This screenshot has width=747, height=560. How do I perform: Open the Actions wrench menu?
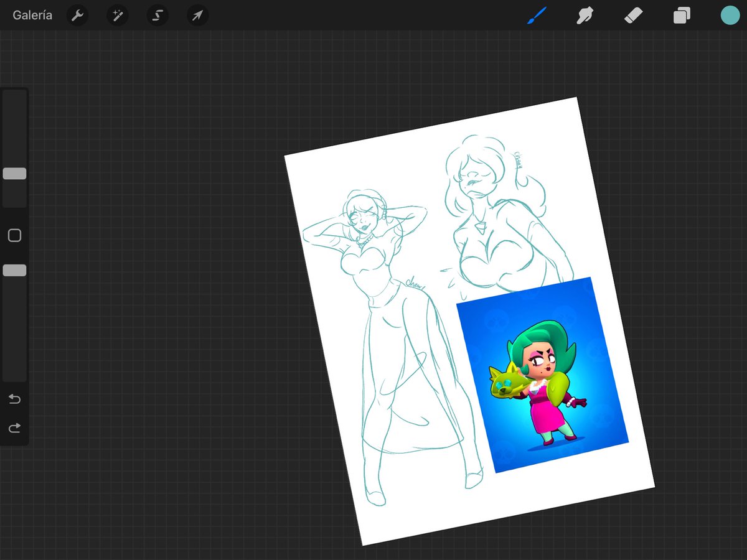click(77, 16)
